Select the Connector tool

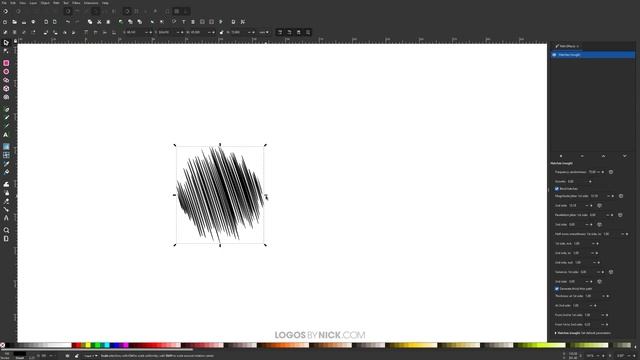point(6,210)
